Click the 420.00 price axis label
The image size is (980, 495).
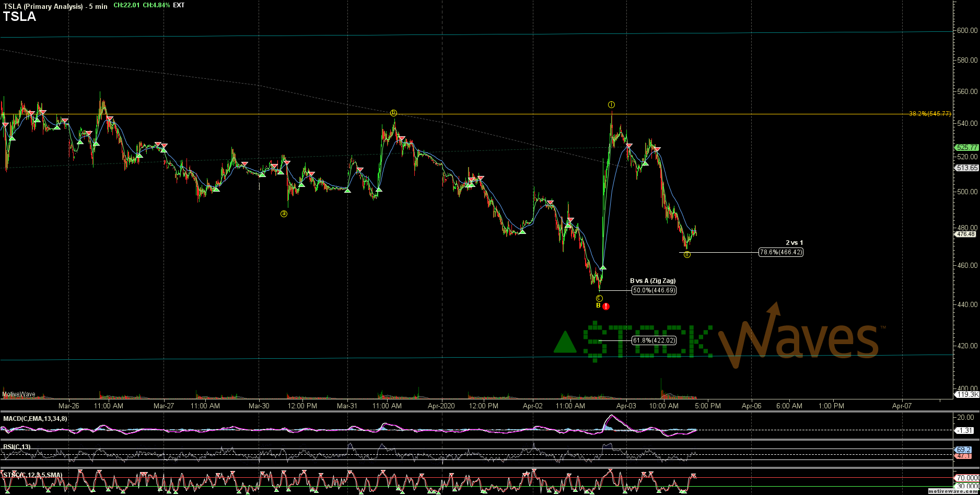967,346
